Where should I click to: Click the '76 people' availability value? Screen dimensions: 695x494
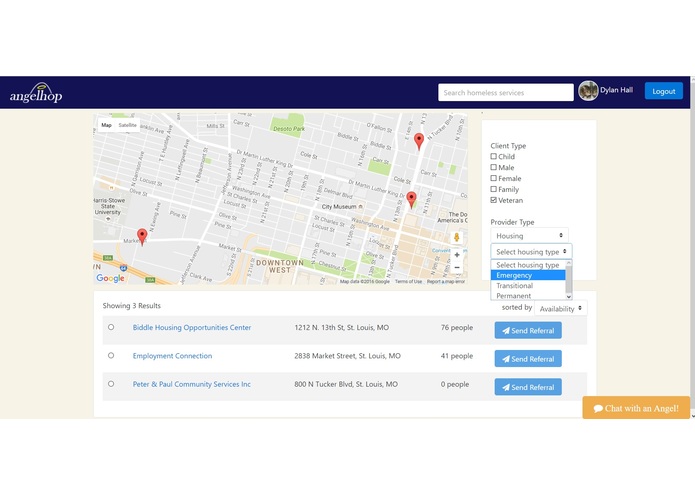coord(457,327)
